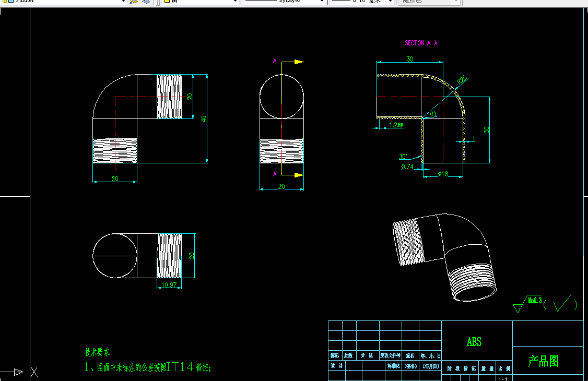The height and width of the screenshot is (381, 588).
Task: Expand the lineweight dropdown arrow
Action: 391,2
